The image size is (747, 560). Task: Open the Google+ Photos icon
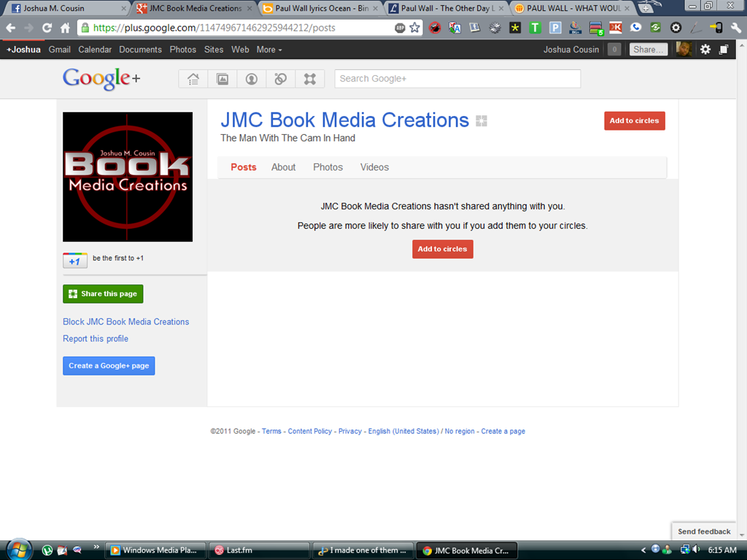click(222, 79)
